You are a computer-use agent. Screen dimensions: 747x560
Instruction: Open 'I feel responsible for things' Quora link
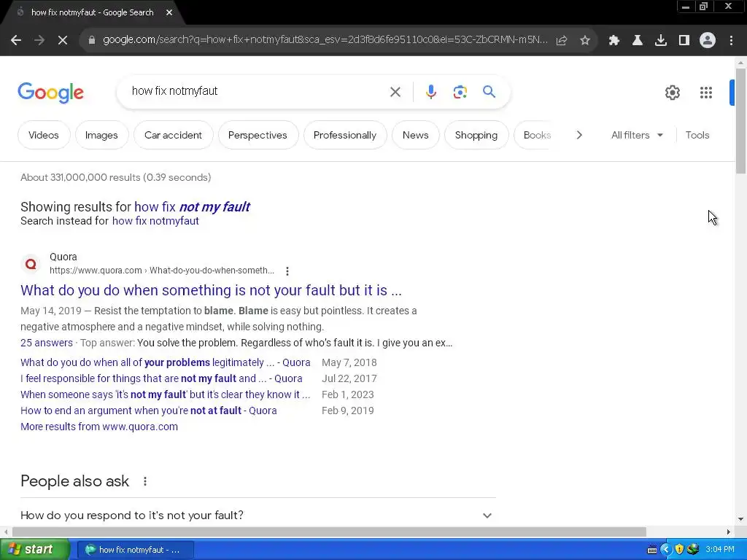click(x=161, y=378)
